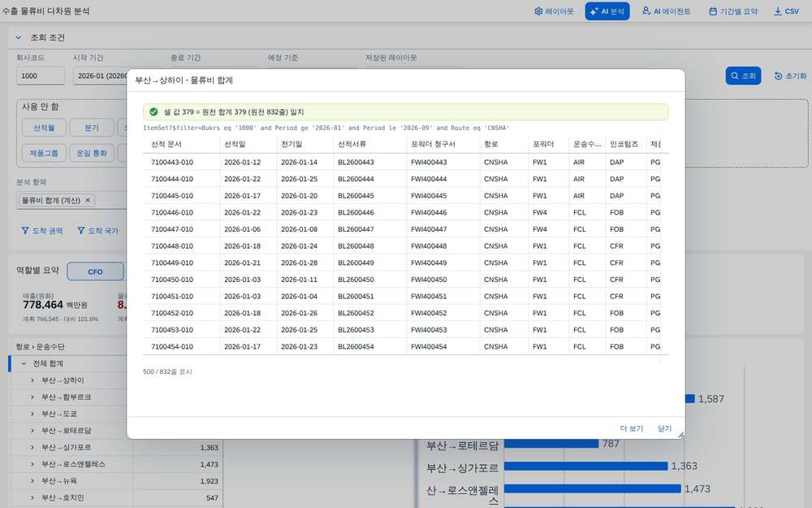812x508 pixels.
Task: Click the 전기일 column header
Action: [x=305, y=144]
